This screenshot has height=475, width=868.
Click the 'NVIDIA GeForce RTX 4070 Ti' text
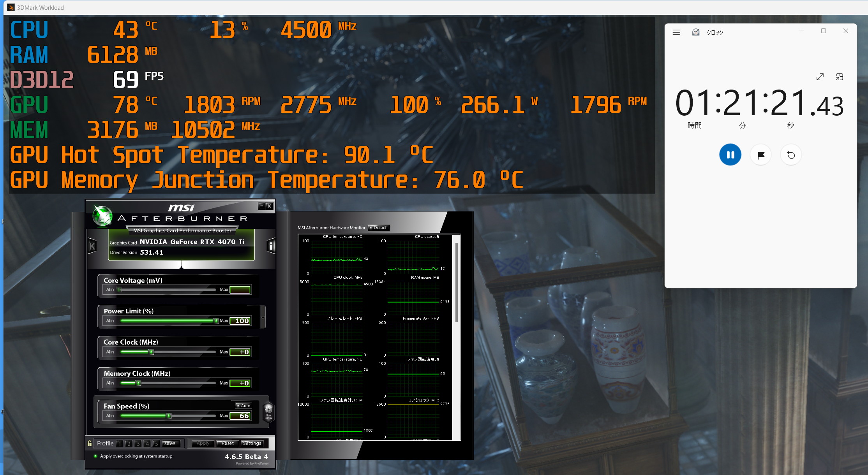192,242
